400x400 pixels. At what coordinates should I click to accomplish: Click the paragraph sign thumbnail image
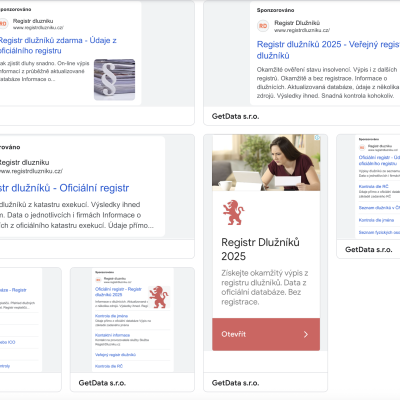click(x=114, y=80)
